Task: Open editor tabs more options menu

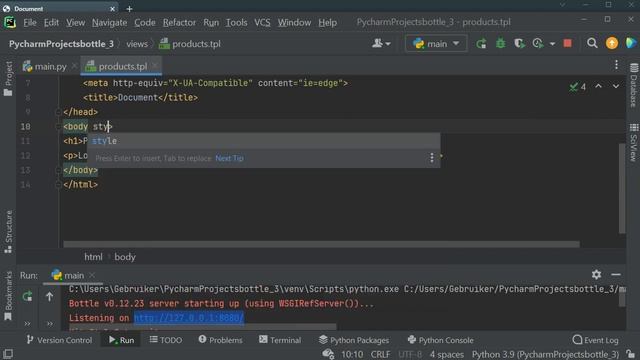Action: pos(616,64)
